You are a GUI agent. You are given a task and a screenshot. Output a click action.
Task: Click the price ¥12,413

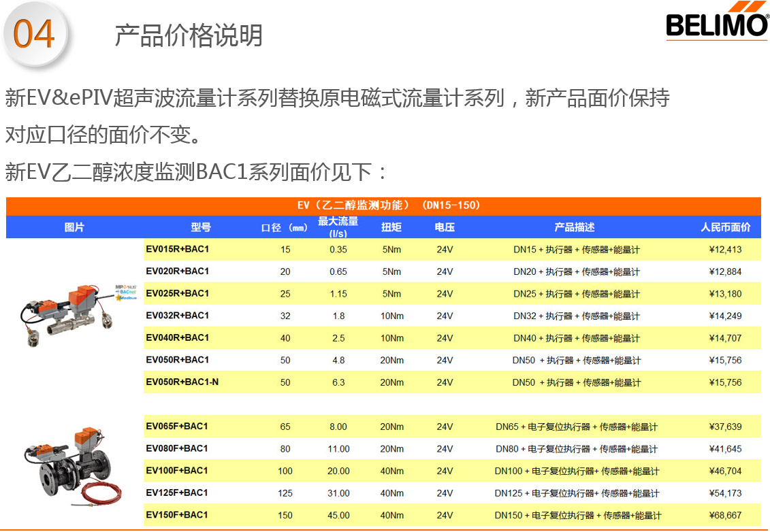click(x=725, y=249)
